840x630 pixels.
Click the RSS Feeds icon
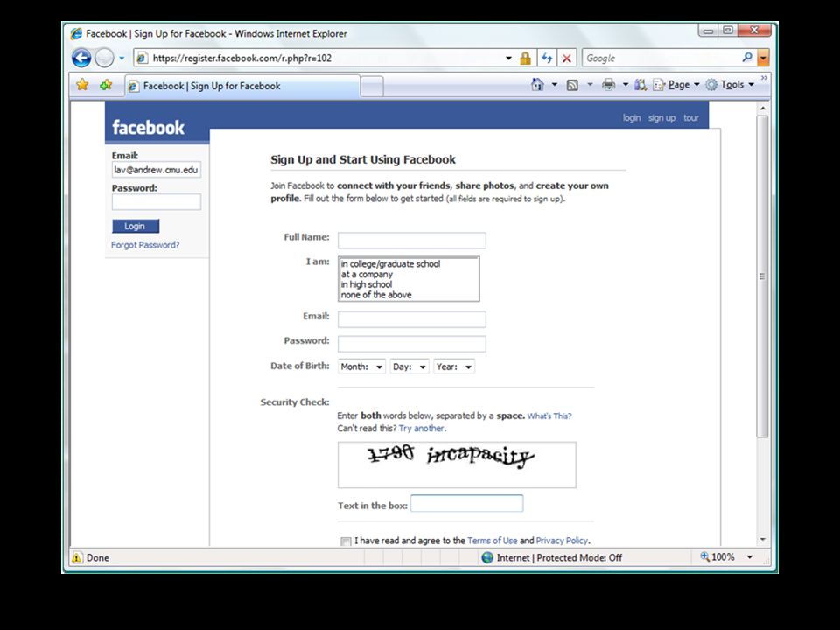(572, 85)
